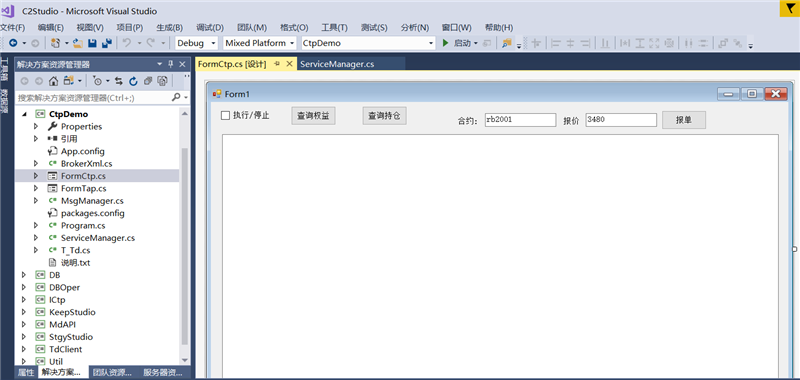Collapse the CtpDemo project node
The height and width of the screenshot is (380, 800).
(x=24, y=114)
